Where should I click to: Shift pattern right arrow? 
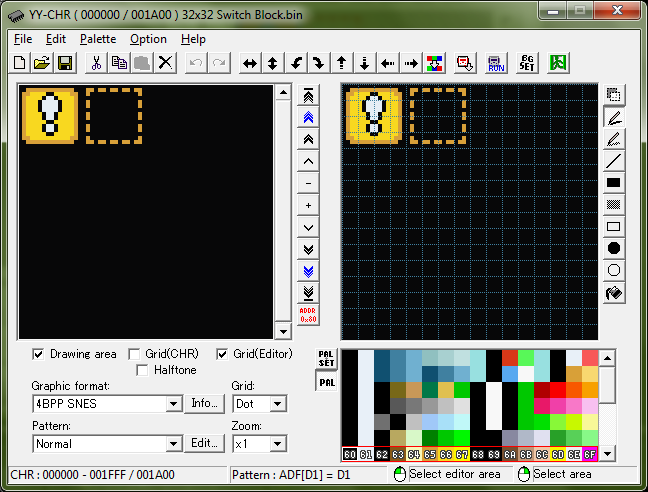[x=411, y=63]
